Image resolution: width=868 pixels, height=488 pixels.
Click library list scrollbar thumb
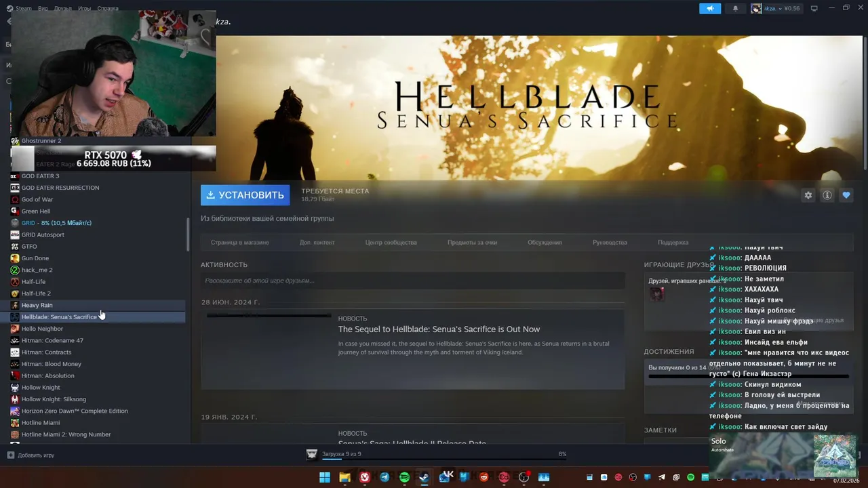point(188,235)
